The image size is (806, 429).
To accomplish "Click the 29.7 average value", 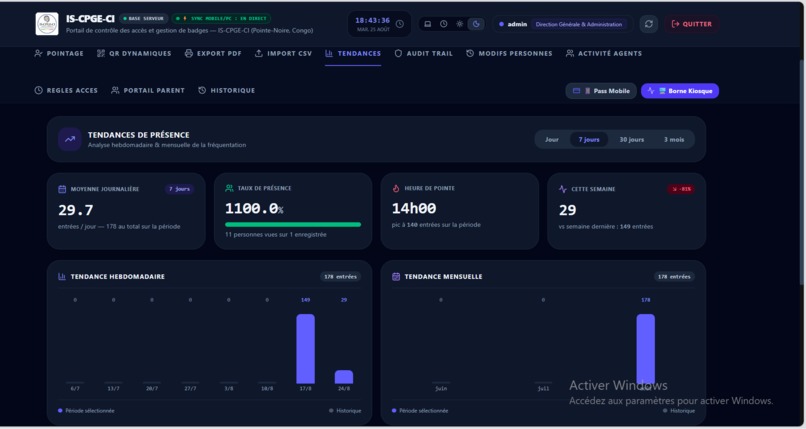I will 76,210.
